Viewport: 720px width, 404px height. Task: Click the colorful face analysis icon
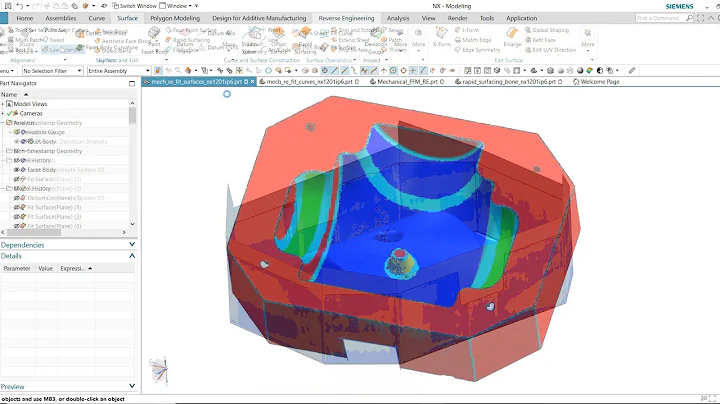coord(590,71)
